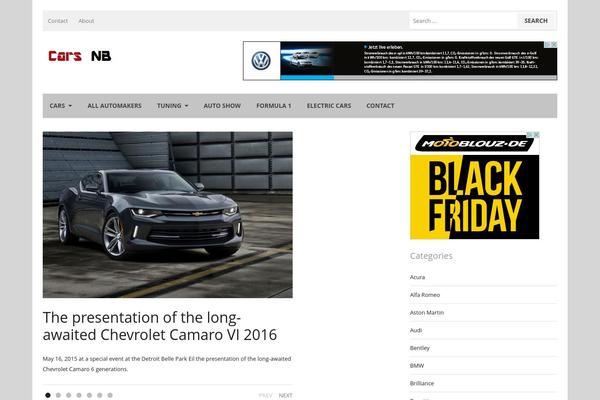Click the Motoblouz Black Friday ad image
Image resolution: width=600 pixels, height=400 pixels.
(x=474, y=190)
